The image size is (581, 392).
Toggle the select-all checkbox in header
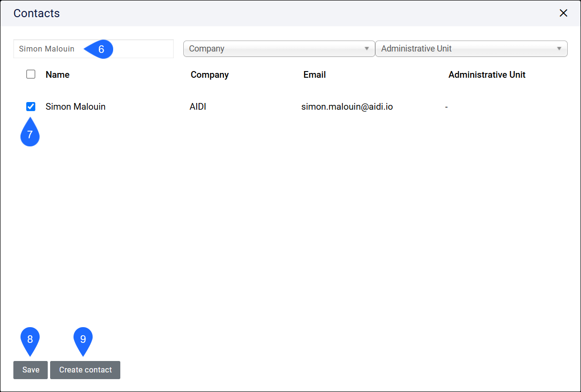[31, 74]
